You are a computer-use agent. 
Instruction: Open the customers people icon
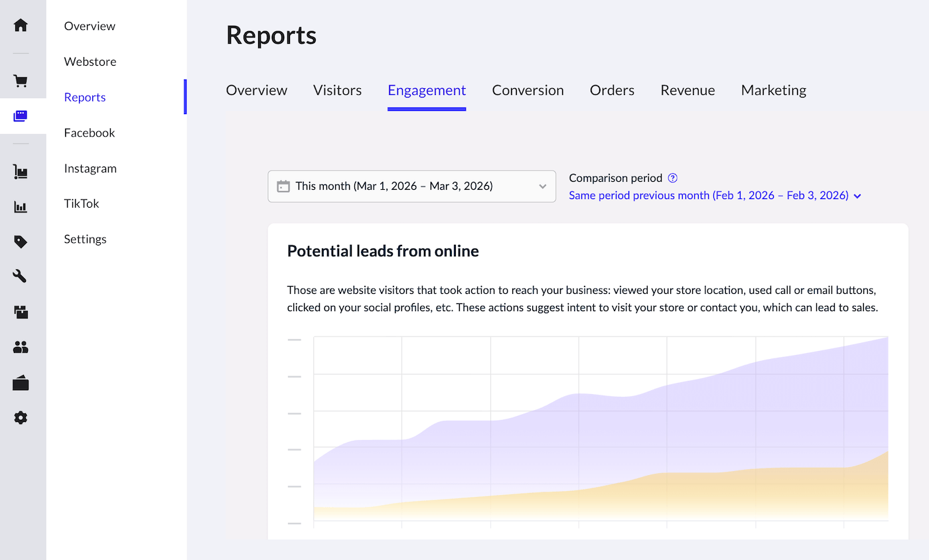(21, 346)
